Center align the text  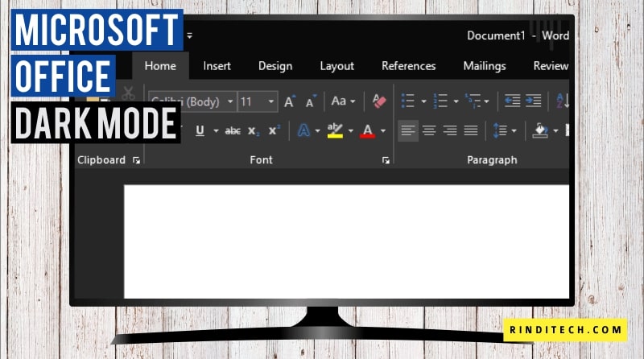click(429, 130)
